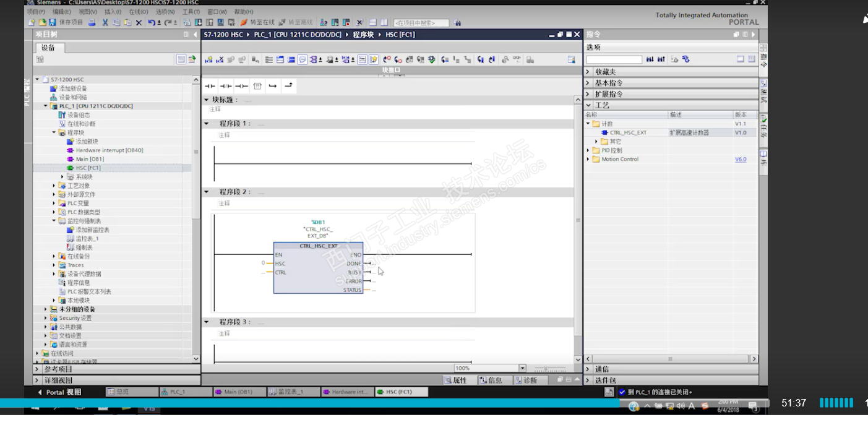
Task: Collapse the 工艺 technology section
Action: 588,105
